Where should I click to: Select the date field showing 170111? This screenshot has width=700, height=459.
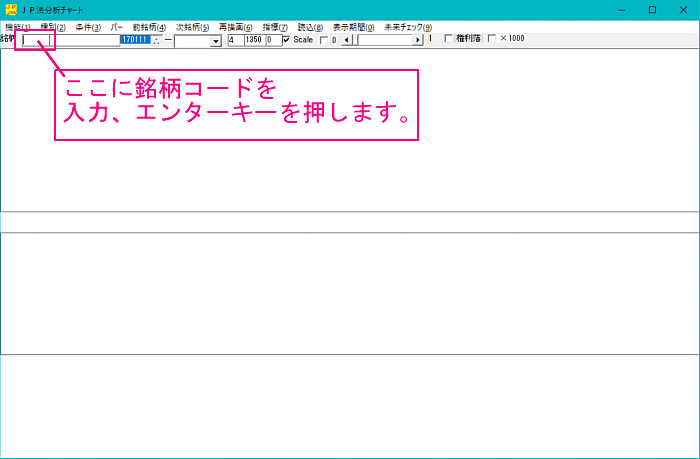[136, 40]
